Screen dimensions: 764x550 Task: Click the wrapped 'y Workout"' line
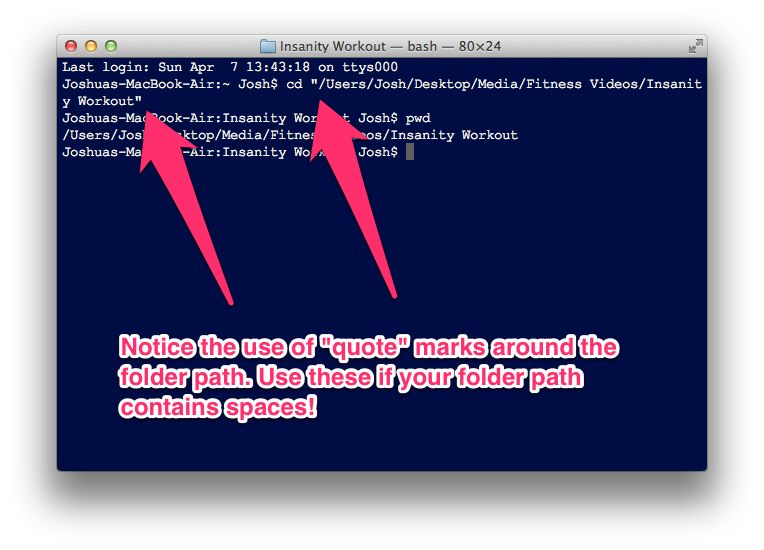pos(102,101)
